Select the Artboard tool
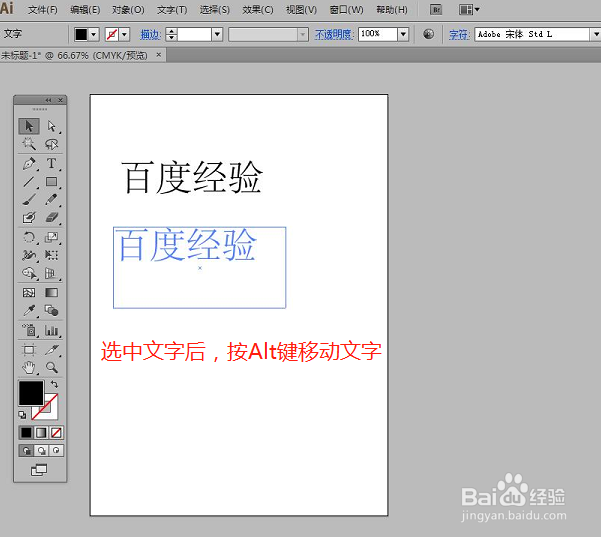Screen dimensions: 601x537 click(x=29, y=350)
